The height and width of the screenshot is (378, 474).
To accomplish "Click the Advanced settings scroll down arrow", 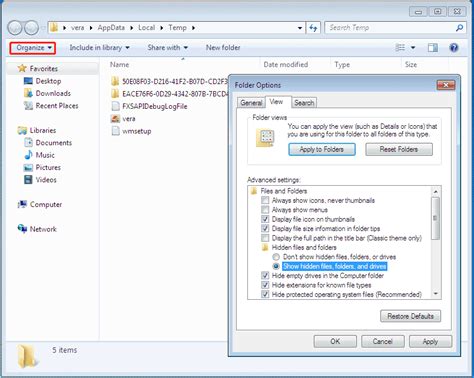I will pyautogui.click(x=435, y=293).
